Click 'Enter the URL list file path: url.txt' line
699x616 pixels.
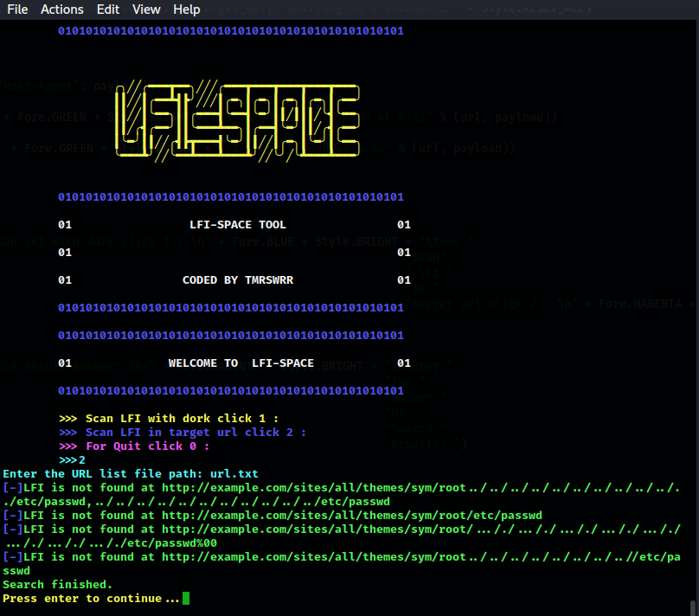[x=131, y=474]
